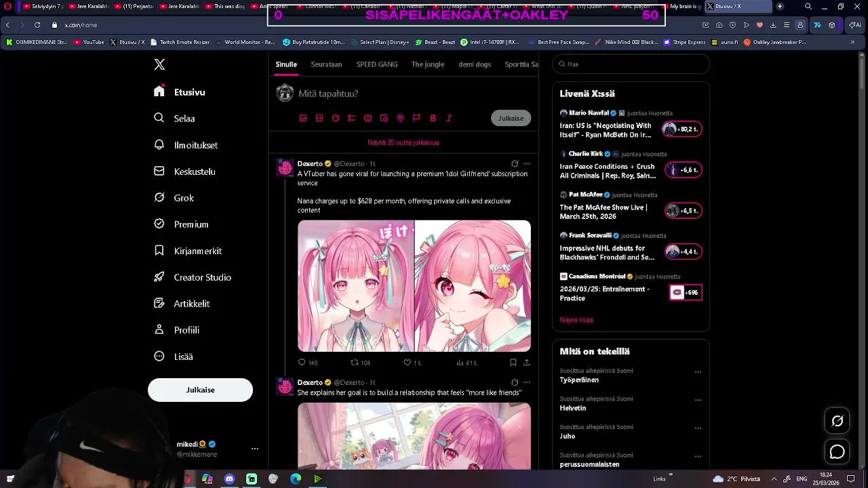Open Grok explain on first Dexerto post

[515, 163]
